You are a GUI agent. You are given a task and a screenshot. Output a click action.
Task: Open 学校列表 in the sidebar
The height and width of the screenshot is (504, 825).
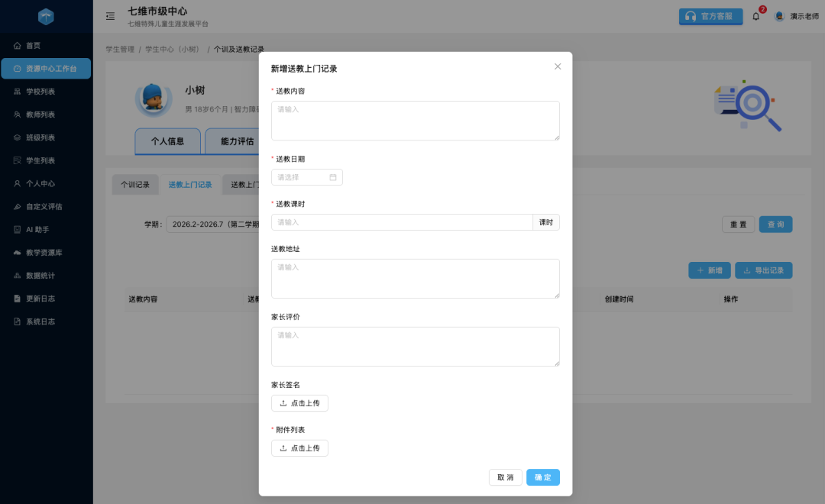coord(47,92)
